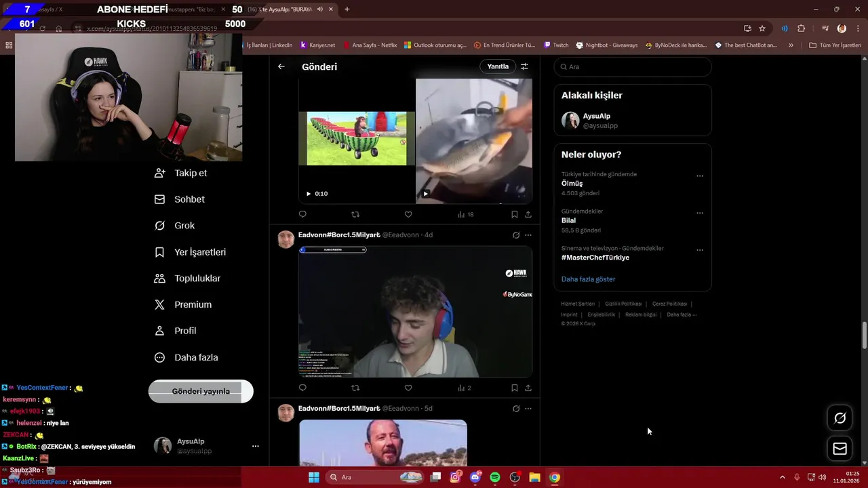Click the Yanıtla button
This screenshot has height=488, width=868.
click(x=498, y=66)
